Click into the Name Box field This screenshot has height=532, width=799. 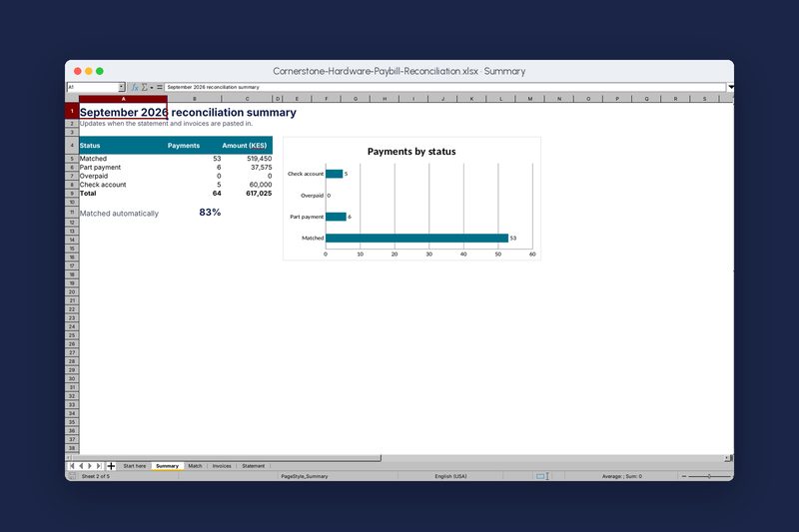(x=93, y=87)
